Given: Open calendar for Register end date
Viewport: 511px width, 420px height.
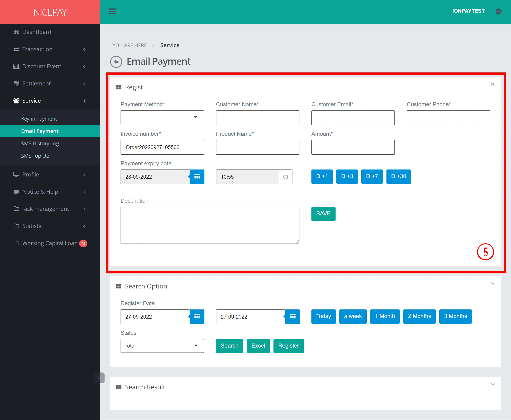Looking at the screenshot, I should click(x=293, y=316).
